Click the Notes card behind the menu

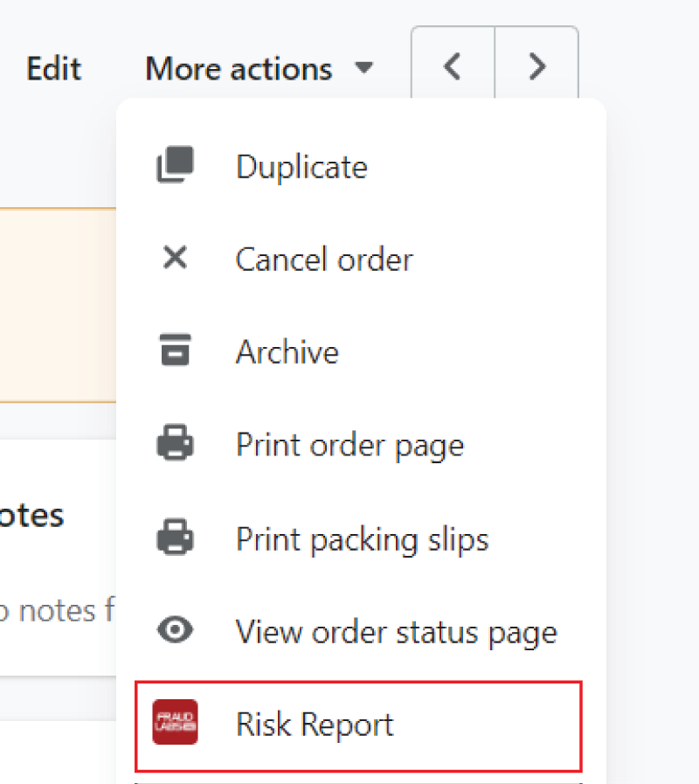click(58, 558)
